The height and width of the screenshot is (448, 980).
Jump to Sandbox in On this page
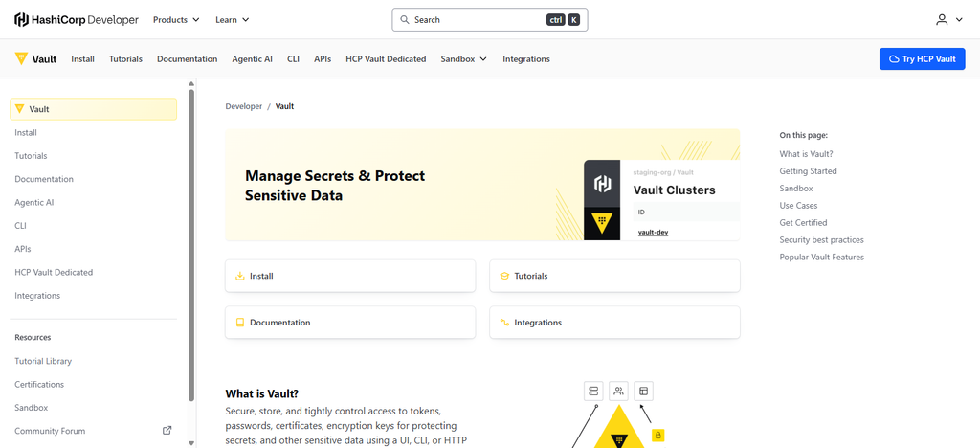[795, 188]
